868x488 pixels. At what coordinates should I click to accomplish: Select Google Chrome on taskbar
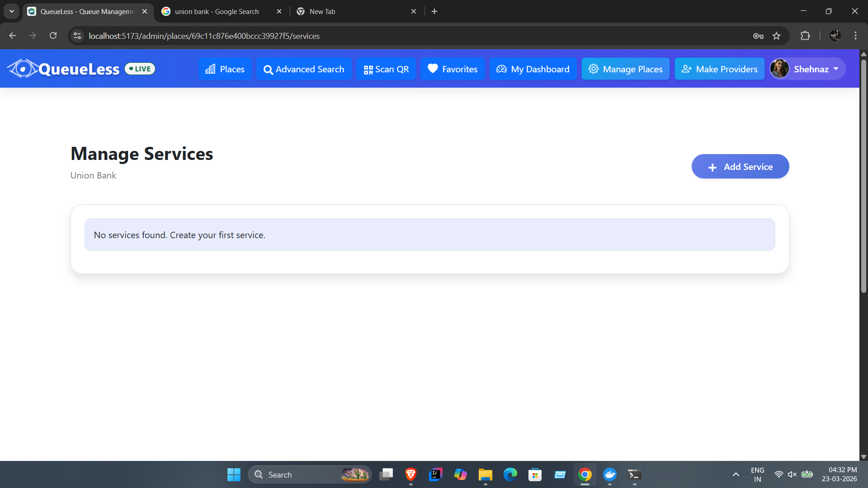coord(585,474)
